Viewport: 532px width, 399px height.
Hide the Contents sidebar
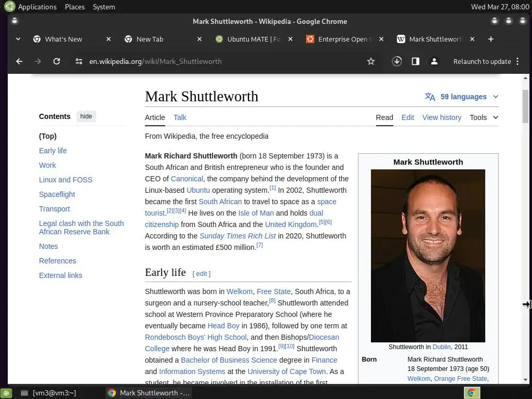click(x=86, y=116)
